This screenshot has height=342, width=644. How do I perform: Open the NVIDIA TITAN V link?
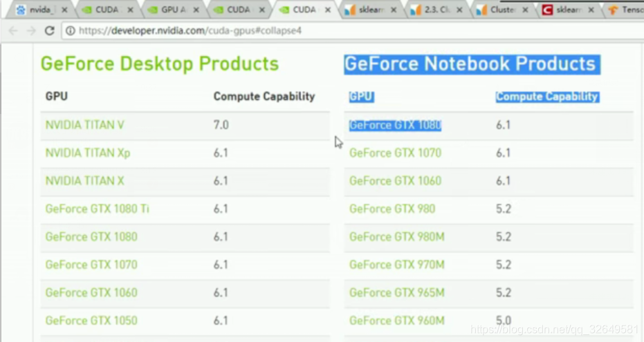(x=84, y=125)
